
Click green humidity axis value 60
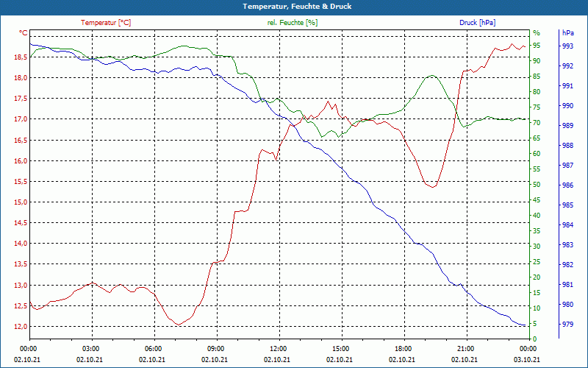click(x=537, y=154)
